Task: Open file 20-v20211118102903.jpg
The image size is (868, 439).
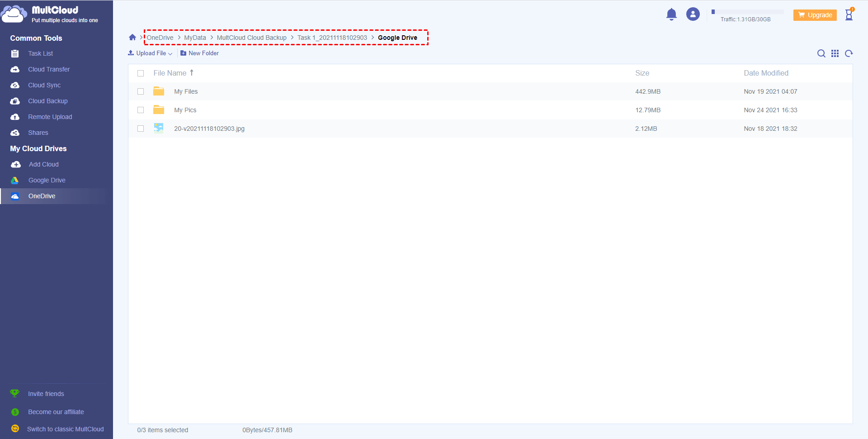Action: tap(209, 129)
